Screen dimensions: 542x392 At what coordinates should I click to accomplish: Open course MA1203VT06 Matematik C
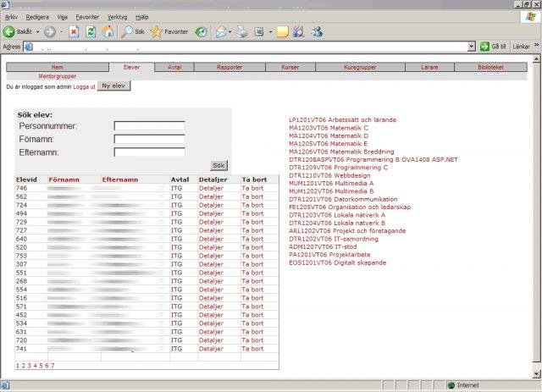point(330,128)
